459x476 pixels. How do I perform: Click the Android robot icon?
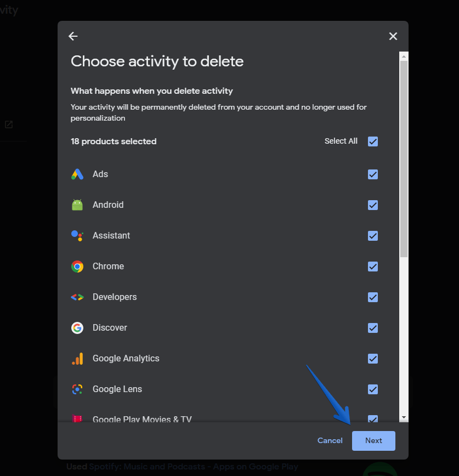click(77, 205)
